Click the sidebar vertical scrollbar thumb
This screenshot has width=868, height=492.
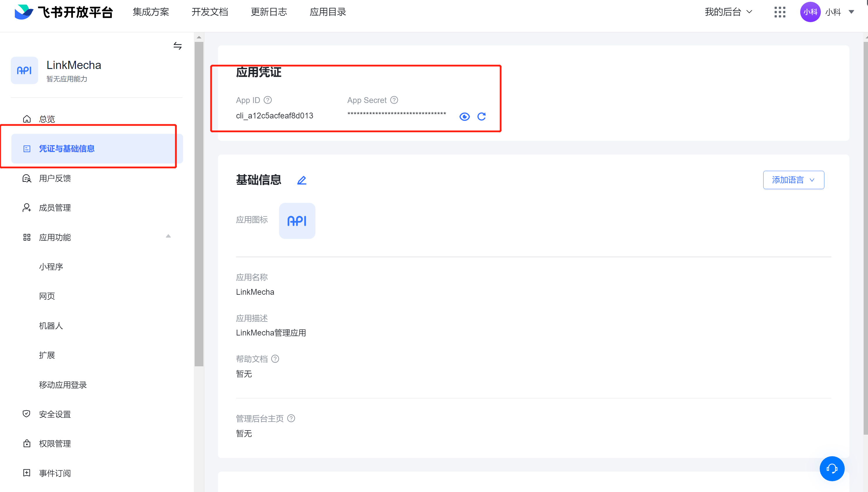199,204
